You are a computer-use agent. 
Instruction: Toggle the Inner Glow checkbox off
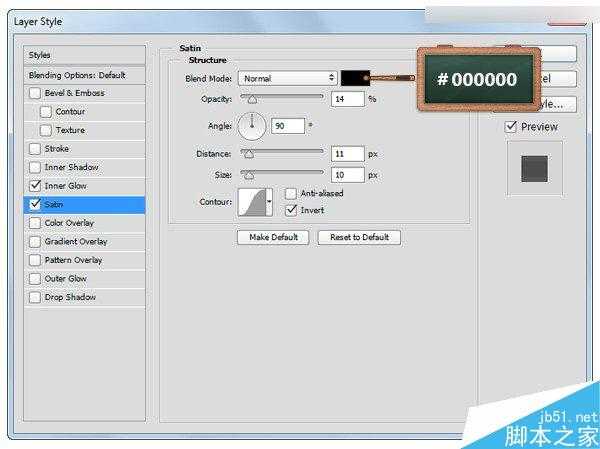(36, 186)
